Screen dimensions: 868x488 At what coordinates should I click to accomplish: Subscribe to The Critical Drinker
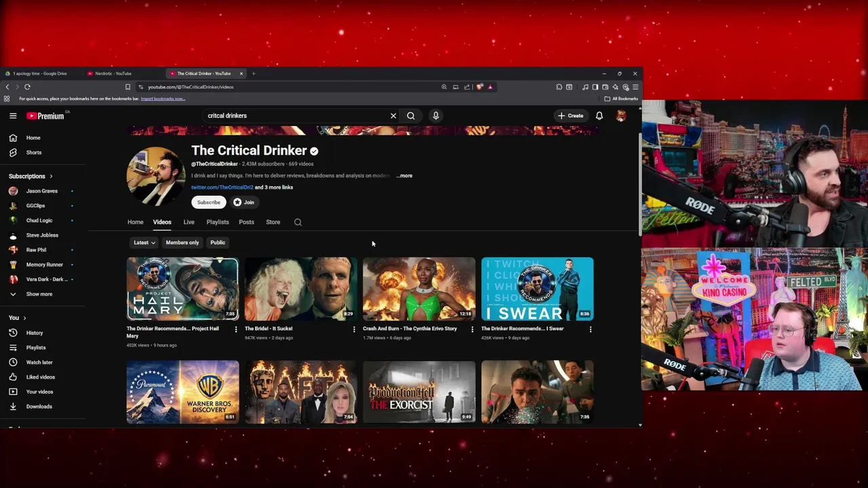point(209,203)
